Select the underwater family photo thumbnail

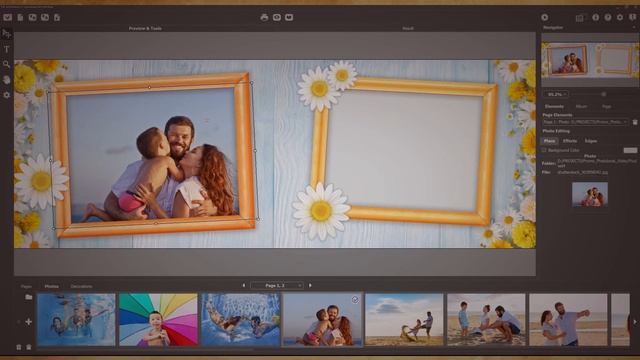76,320
